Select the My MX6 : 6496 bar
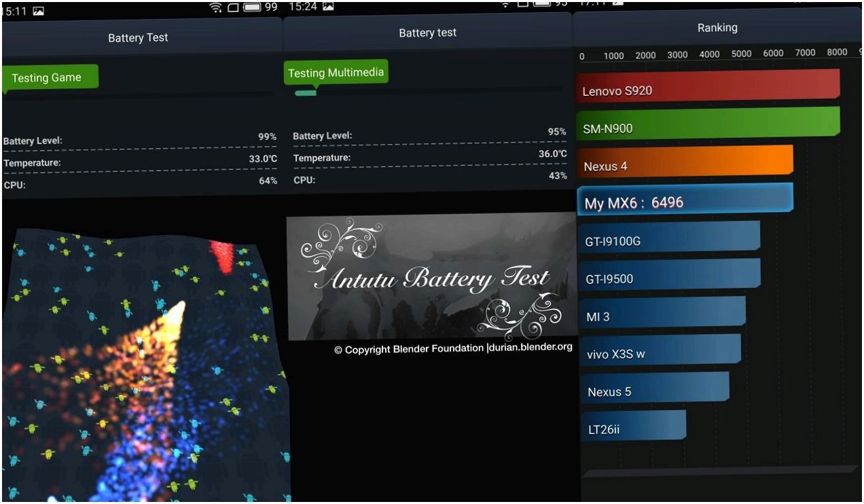The width and height of the screenshot is (864, 504). click(x=685, y=200)
